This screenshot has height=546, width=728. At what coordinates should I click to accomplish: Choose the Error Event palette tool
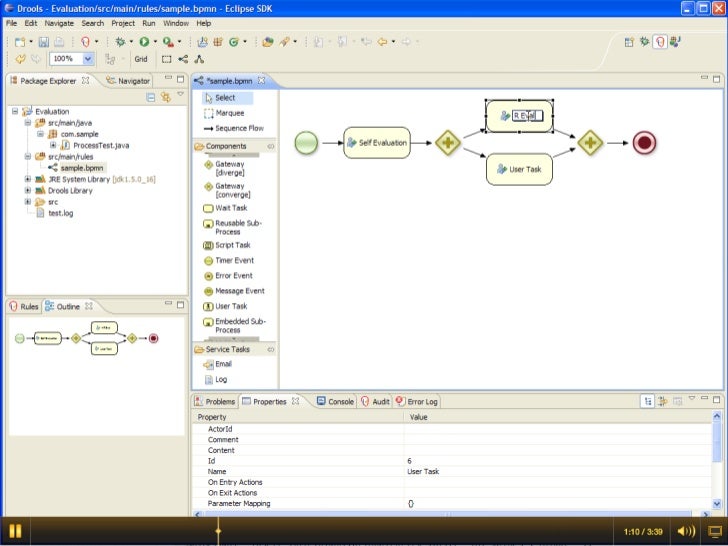pyautogui.click(x=228, y=276)
